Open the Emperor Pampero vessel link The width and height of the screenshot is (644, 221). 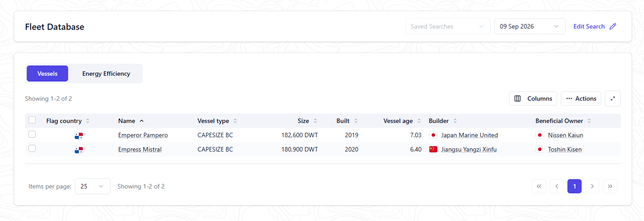(143, 135)
